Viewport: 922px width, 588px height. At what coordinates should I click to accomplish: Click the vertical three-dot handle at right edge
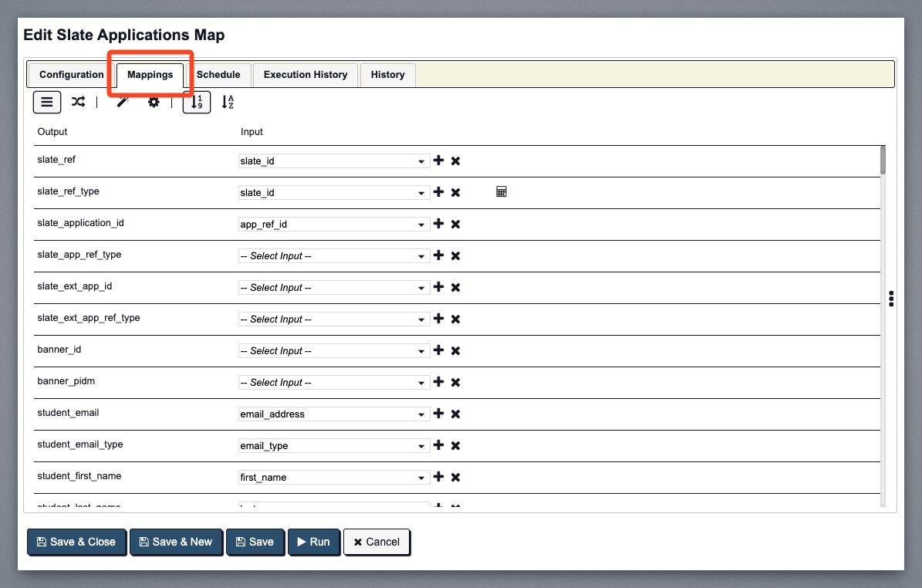tap(891, 299)
